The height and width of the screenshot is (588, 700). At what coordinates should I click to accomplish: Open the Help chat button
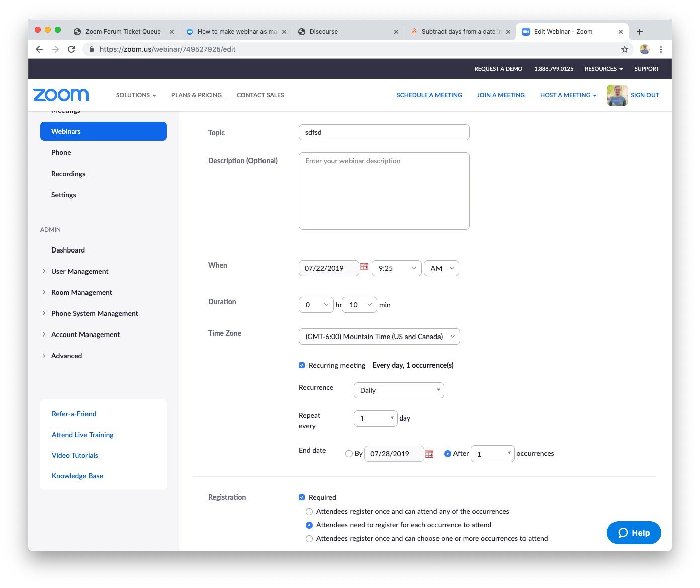tap(634, 533)
